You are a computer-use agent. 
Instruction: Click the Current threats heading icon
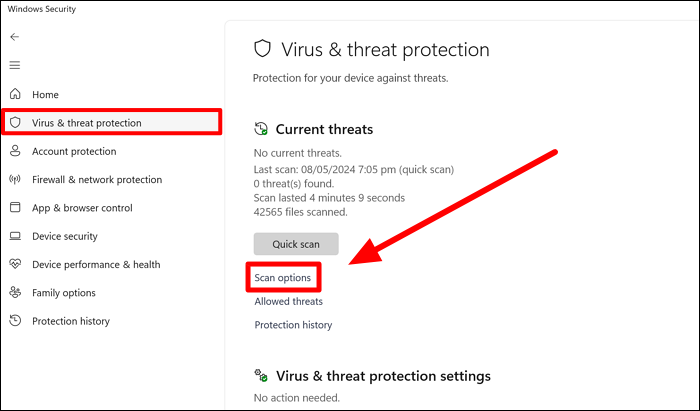(x=261, y=129)
